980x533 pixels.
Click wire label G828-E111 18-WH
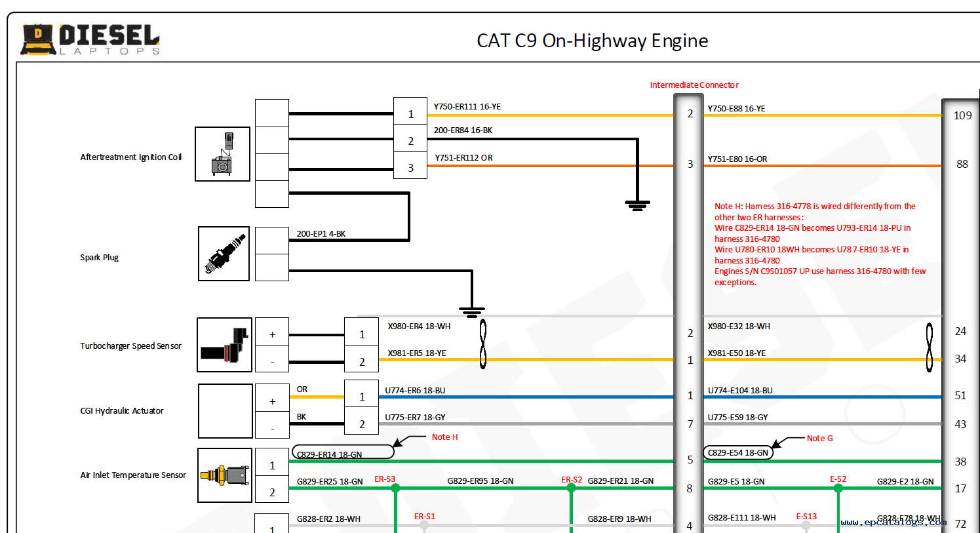741,517
